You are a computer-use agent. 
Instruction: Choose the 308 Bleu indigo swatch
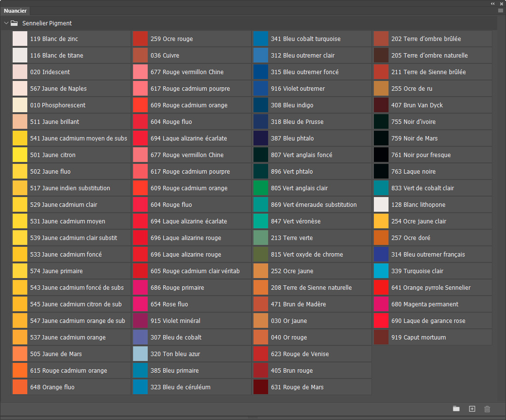coord(312,105)
